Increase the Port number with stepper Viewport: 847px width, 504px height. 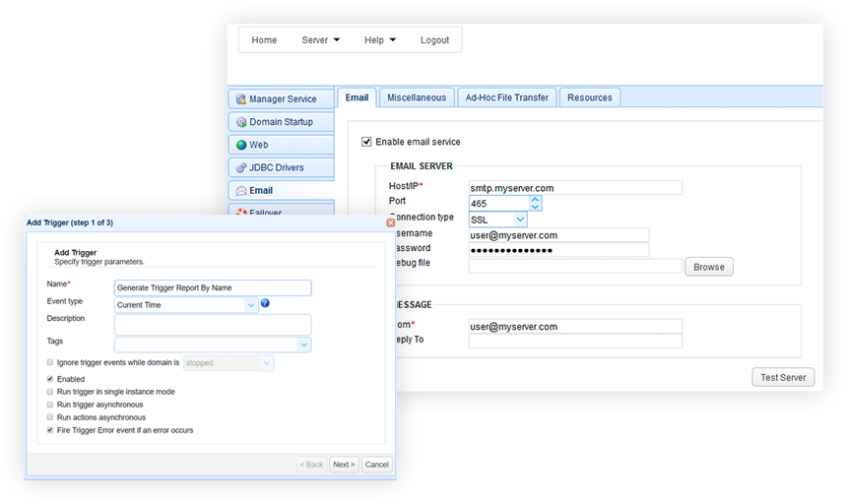[x=535, y=199]
